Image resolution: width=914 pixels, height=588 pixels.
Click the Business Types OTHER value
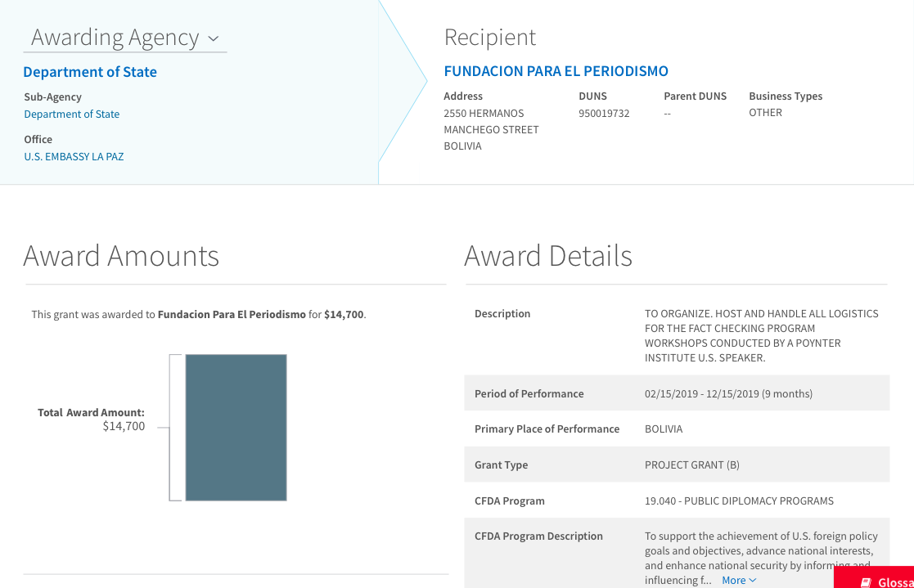(x=765, y=113)
